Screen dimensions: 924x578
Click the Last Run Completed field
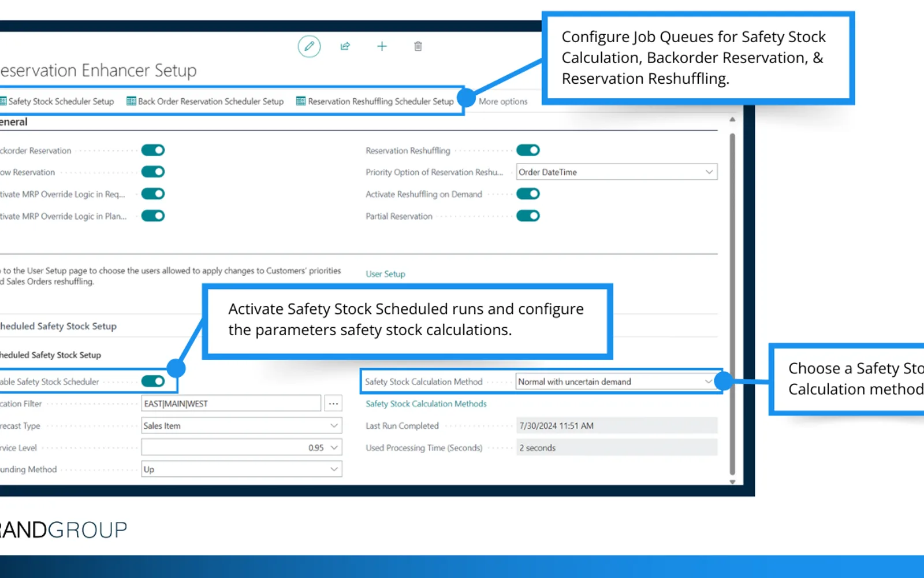click(617, 425)
